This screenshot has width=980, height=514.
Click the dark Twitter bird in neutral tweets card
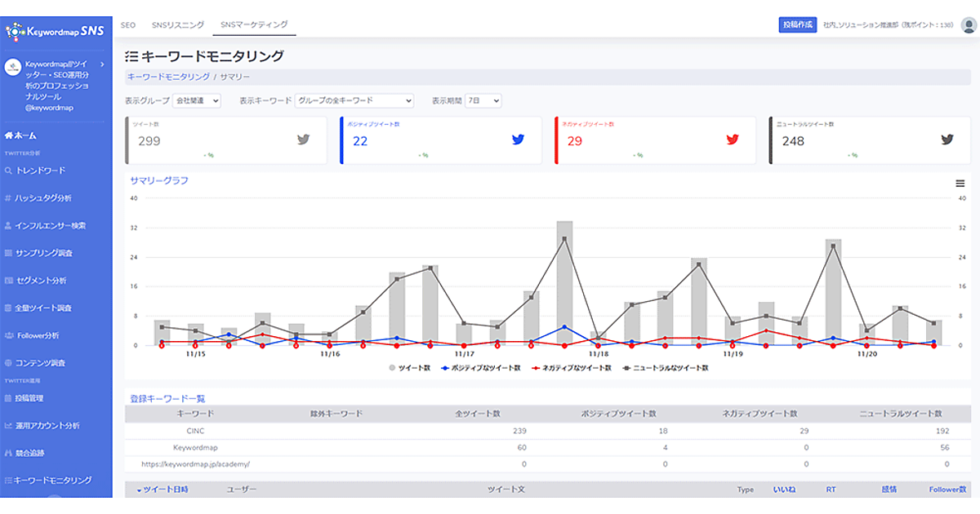pyautogui.click(x=947, y=140)
